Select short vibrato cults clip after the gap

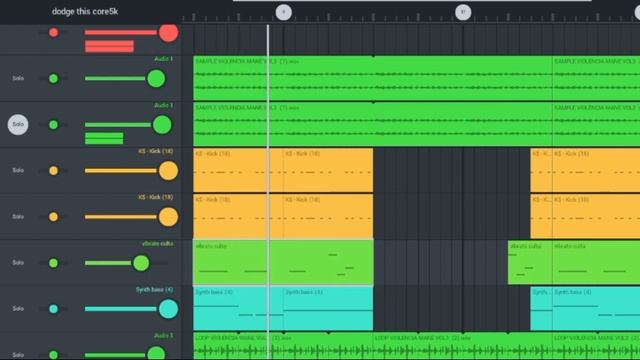[530, 262]
